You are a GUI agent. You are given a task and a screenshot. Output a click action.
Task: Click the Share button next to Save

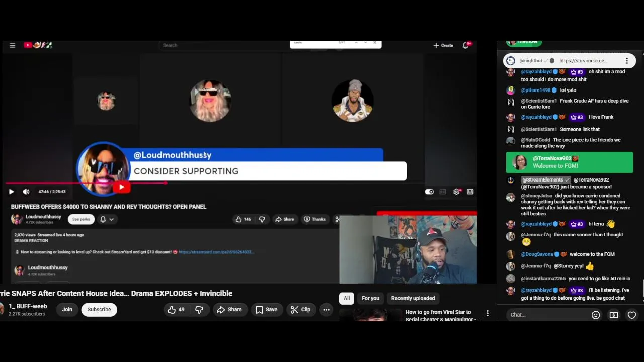coord(229,310)
